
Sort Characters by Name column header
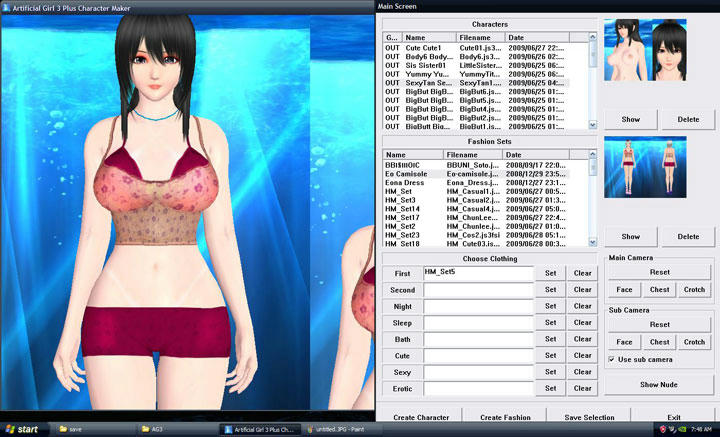(429, 37)
